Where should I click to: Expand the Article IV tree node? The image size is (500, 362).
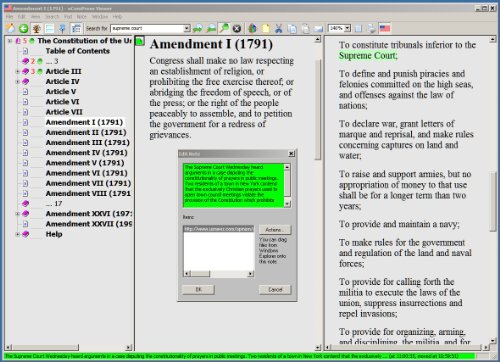click(17, 81)
